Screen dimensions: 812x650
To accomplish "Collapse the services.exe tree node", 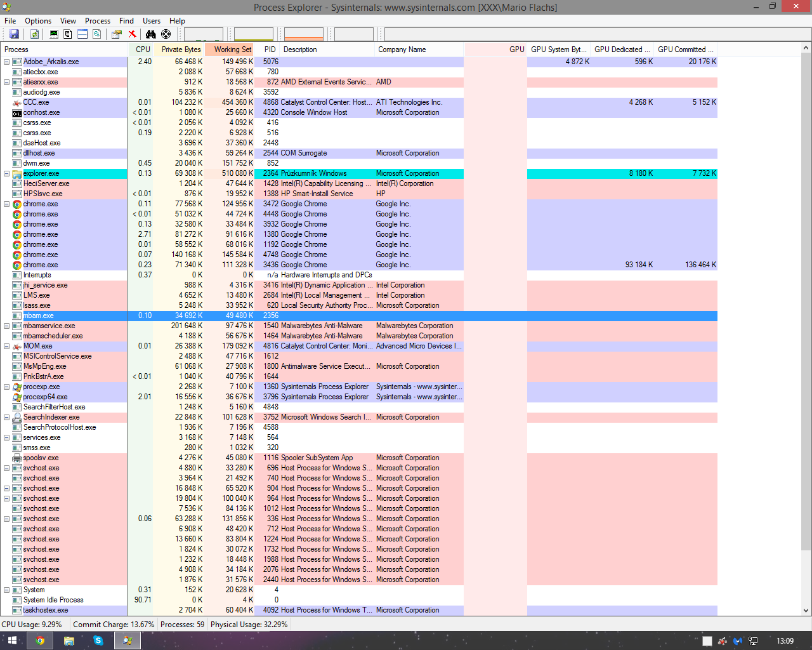I will tap(7, 437).
